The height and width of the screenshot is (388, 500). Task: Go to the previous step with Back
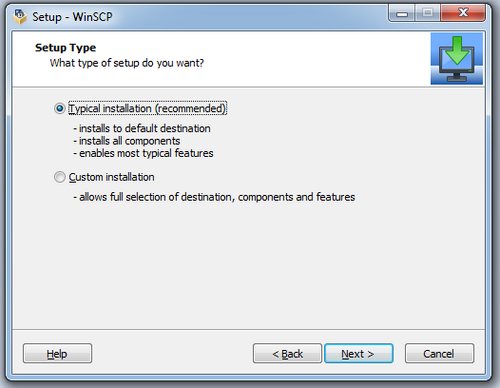287,353
